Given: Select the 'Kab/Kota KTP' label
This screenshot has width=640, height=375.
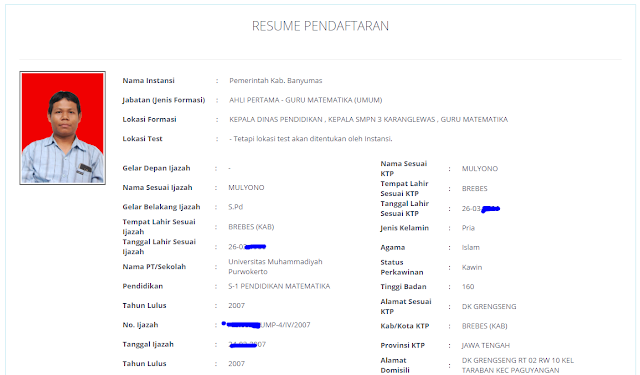Looking at the screenshot, I should 404,326.
